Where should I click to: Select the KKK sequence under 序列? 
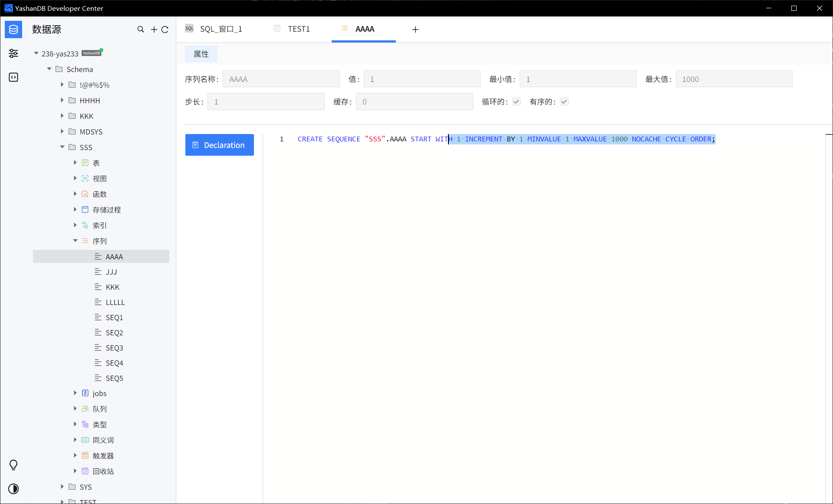(x=112, y=287)
